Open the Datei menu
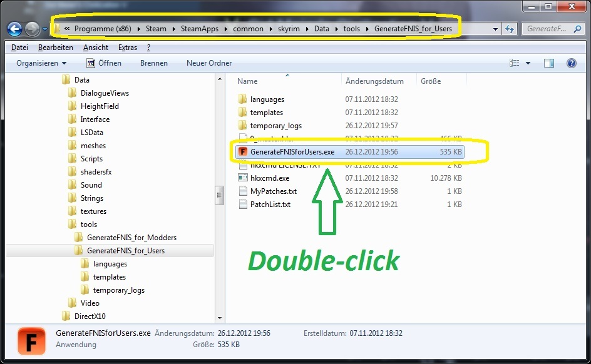 click(x=19, y=48)
